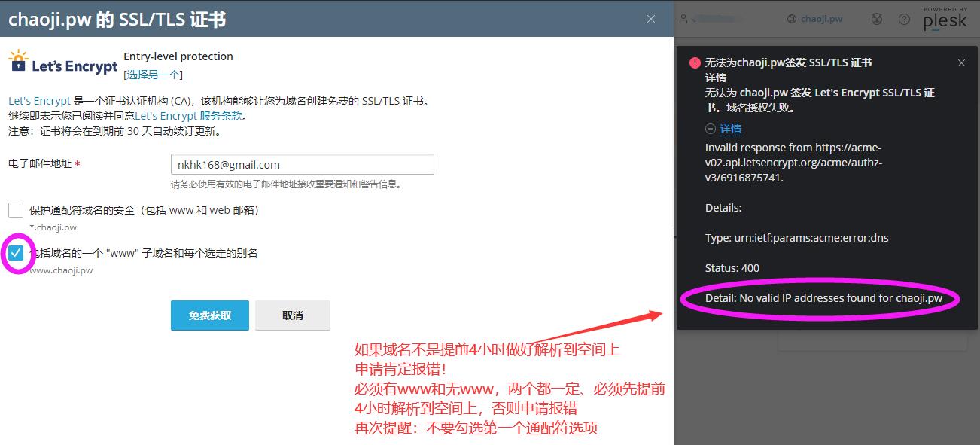The height and width of the screenshot is (445, 980).
Task: Open Let's Encrypt 服务条款 link
Action: pyautogui.click(x=188, y=116)
